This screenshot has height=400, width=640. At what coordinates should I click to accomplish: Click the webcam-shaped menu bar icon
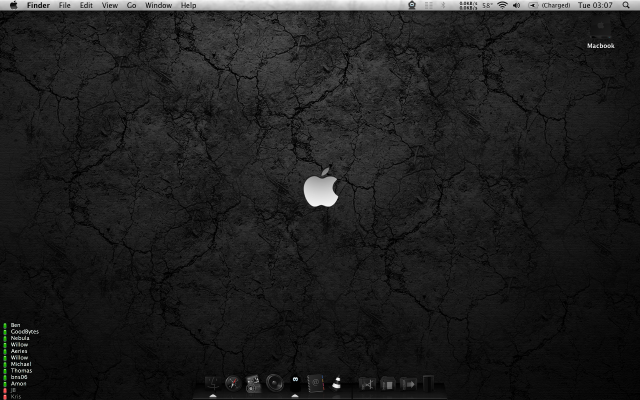coord(412,5)
